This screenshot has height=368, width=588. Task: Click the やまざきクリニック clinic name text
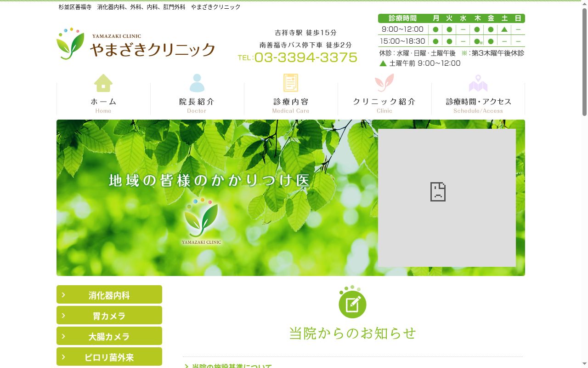(153, 49)
